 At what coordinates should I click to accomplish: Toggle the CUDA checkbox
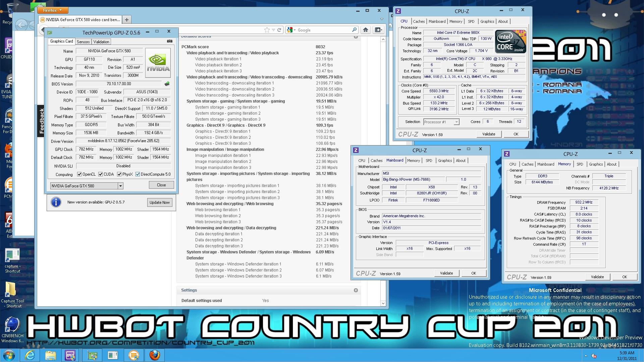(100, 174)
